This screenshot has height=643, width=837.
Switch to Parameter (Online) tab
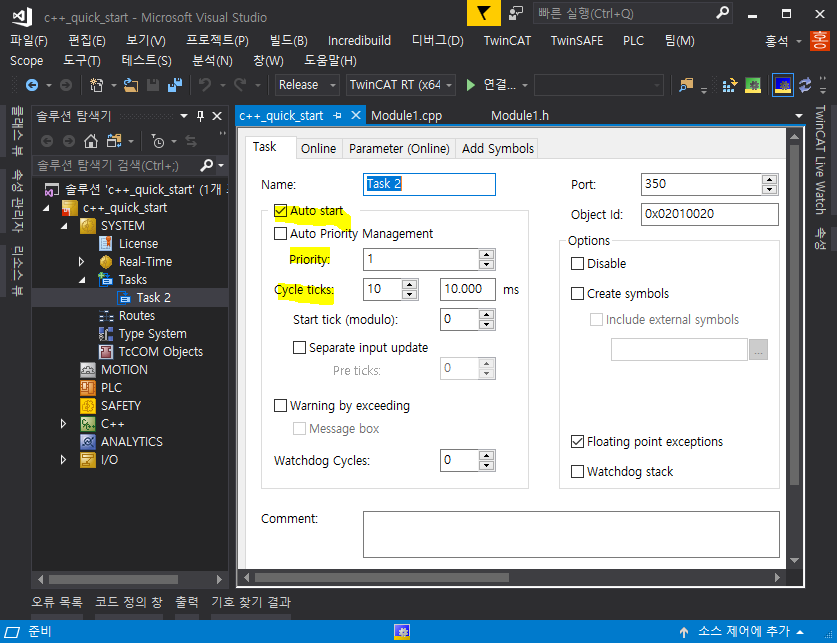point(399,149)
